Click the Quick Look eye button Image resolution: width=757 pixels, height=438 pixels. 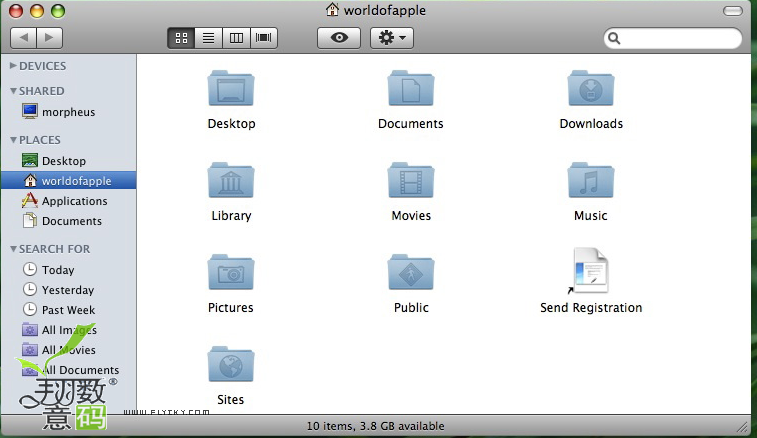(x=339, y=38)
